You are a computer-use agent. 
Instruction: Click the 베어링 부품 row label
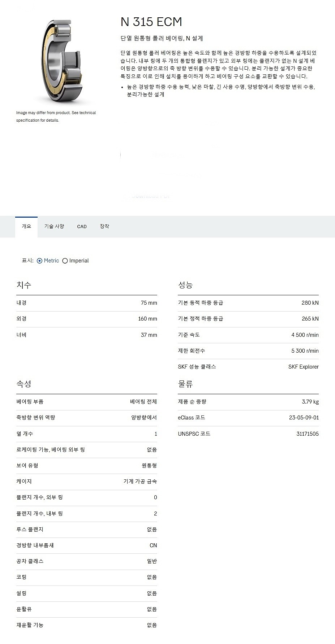(30, 402)
